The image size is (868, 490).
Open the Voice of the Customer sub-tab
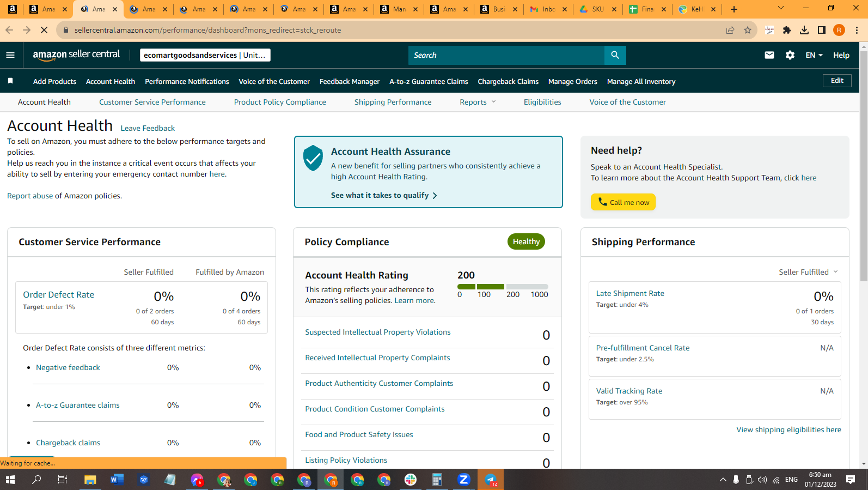click(x=627, y=102)
